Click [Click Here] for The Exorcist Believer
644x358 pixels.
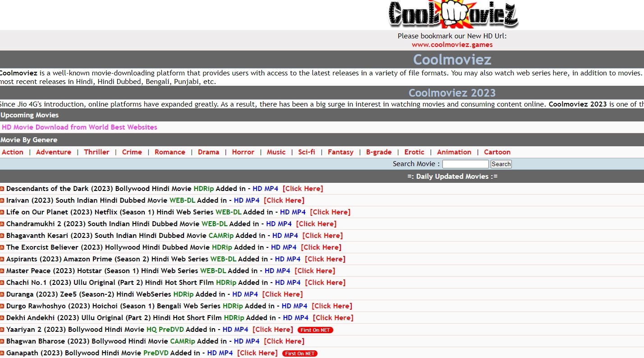click(x=321, y=247)
